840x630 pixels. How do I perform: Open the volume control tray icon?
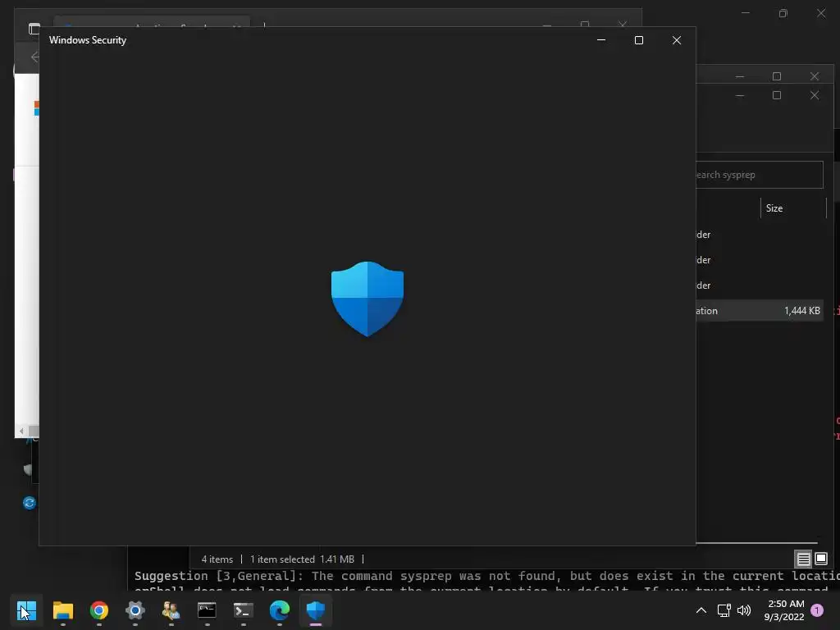pyautogui.click(x=744, y=610)
